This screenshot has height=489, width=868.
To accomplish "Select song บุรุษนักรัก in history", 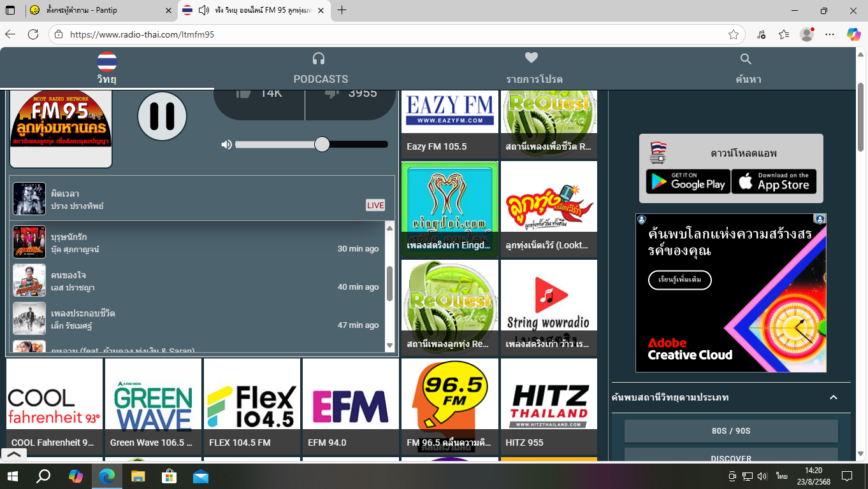I will coord(196,242).
